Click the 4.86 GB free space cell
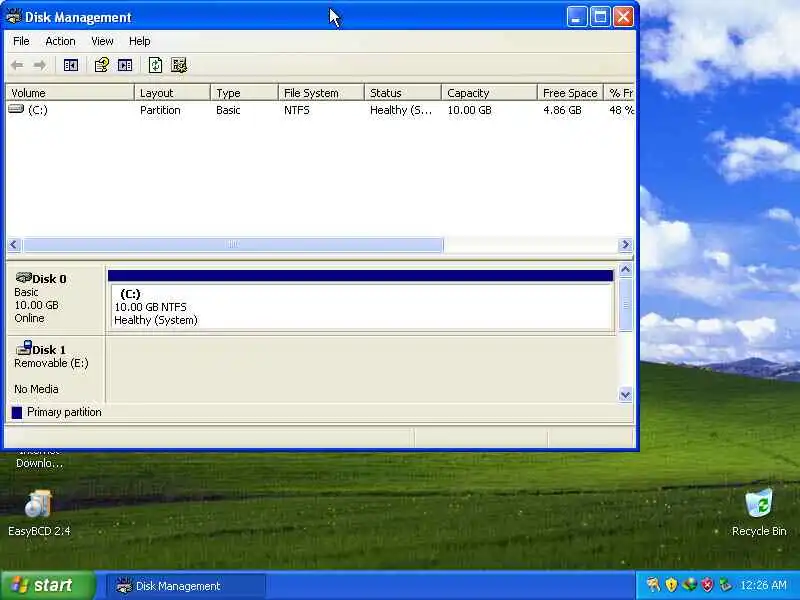The width and height of the screenshot is (800, 600). tap(562, 110)
